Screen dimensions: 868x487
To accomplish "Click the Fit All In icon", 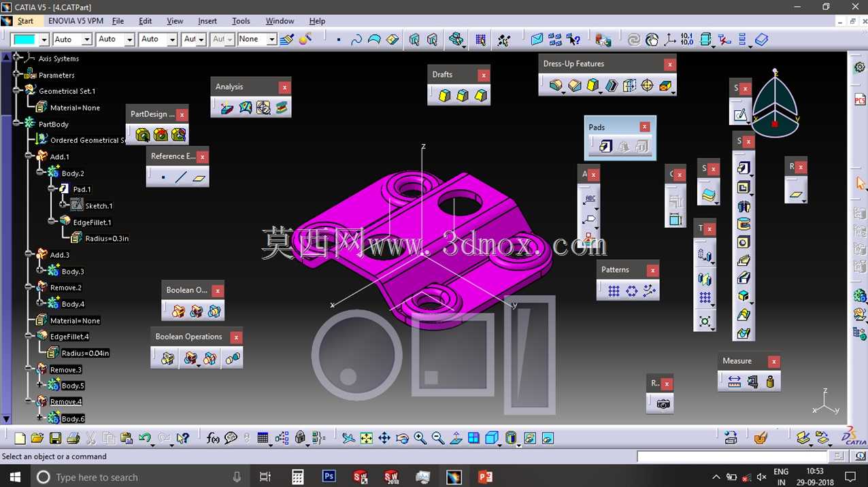I will 367,439.
